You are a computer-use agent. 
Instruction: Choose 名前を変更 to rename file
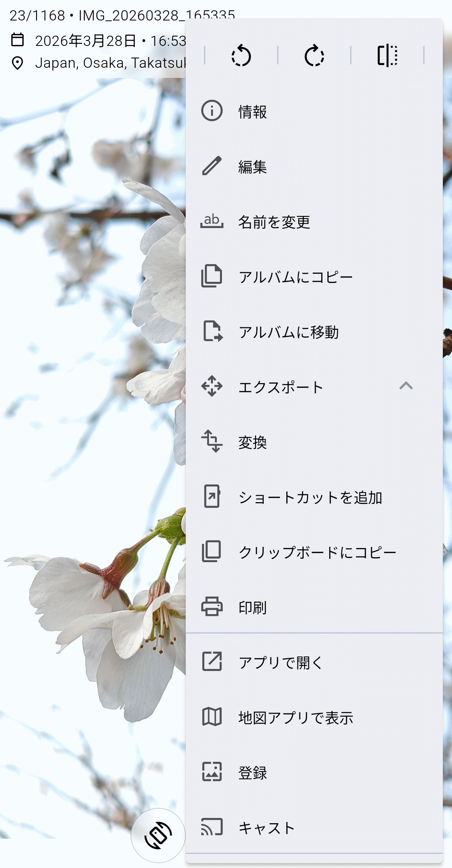[274, 222]
